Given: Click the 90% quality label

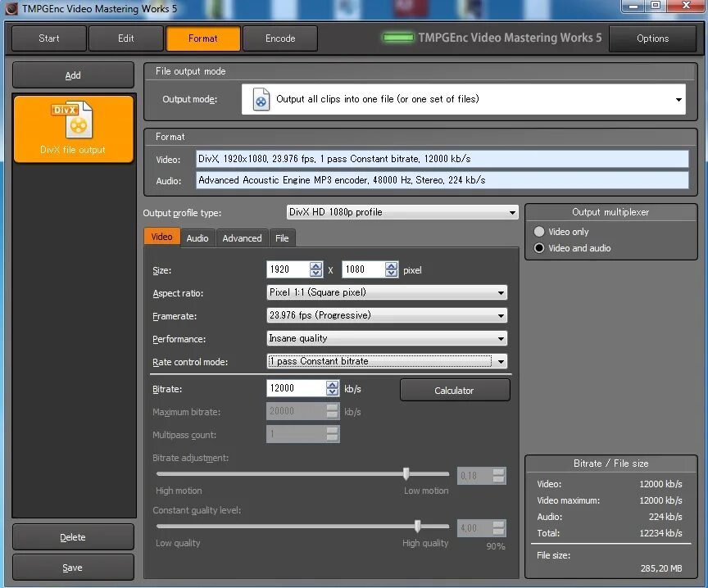Looking at the screenshot, I should click(x=495, y=546).
